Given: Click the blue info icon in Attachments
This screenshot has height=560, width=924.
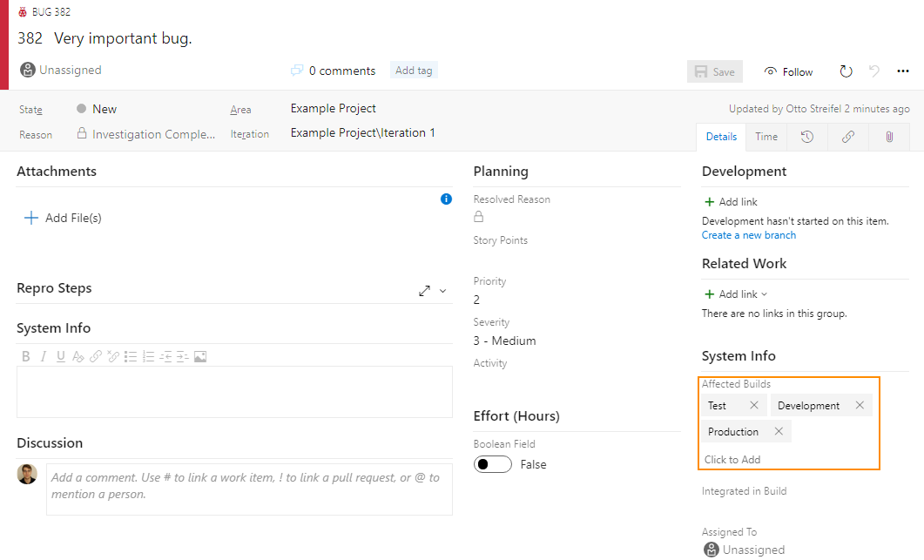Looking at the screenshot, I should tap(446, 199).
